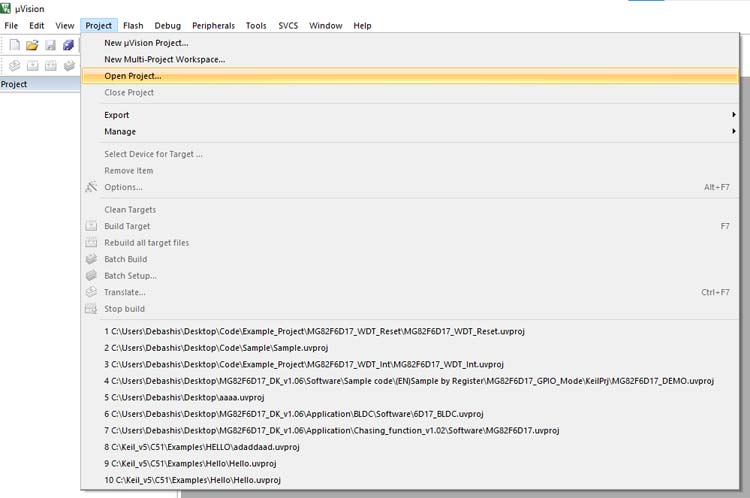Screen dimensions: 750x498
Task: Open recent project MG82F6D17_WDT_Reset.uvproj
Action: click(x=410, y=331)
